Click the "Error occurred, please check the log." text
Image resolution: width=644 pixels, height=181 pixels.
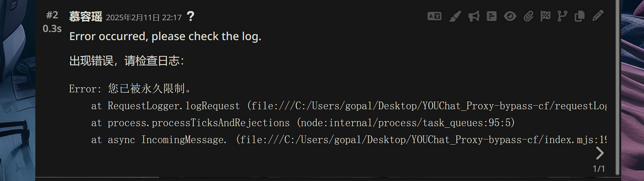click(x=165, y=36)
